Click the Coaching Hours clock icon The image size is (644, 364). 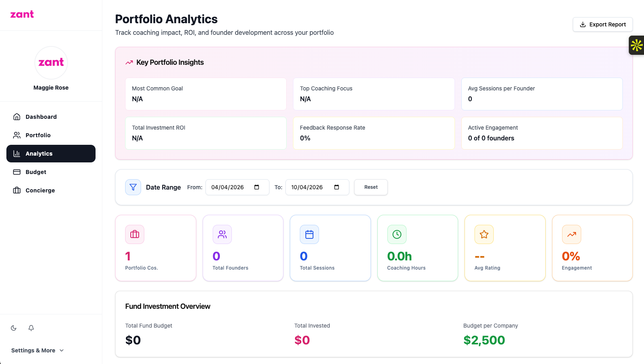click(397, 234)
